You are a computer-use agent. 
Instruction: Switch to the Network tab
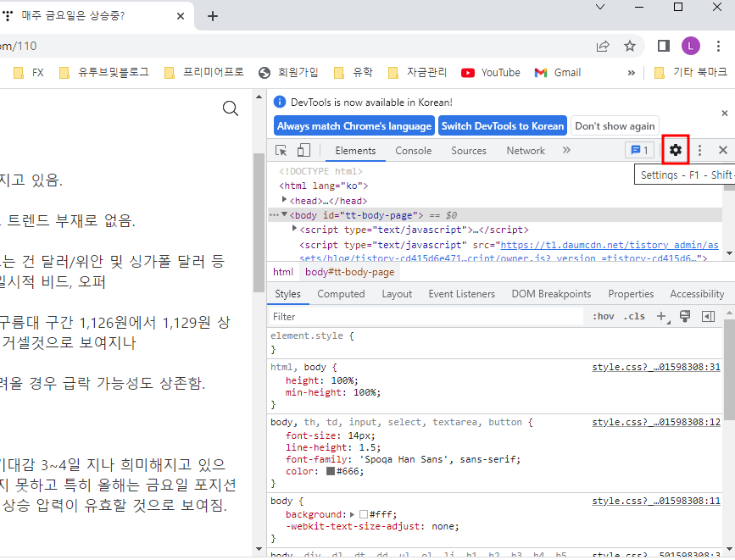click(526, 151)
